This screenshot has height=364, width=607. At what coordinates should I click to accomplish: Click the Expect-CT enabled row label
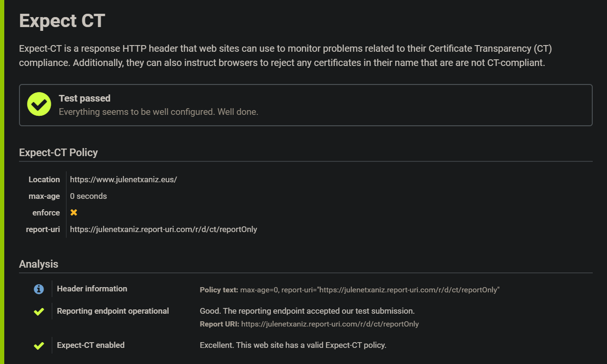click(x=91, y=345)
